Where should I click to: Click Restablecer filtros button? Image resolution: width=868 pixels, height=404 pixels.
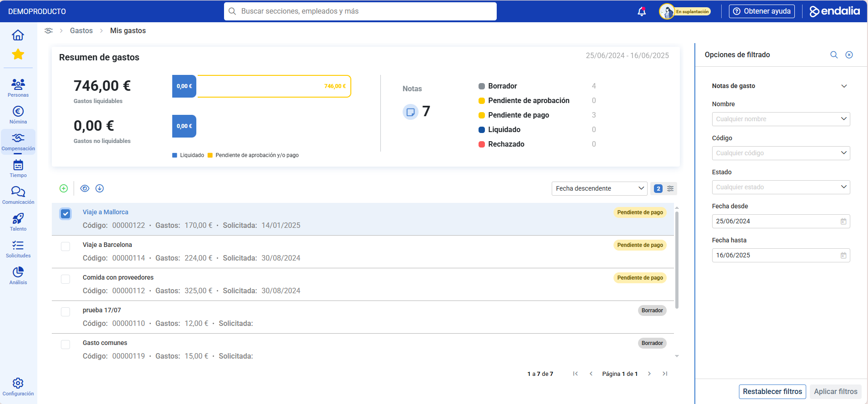(773, 391)
